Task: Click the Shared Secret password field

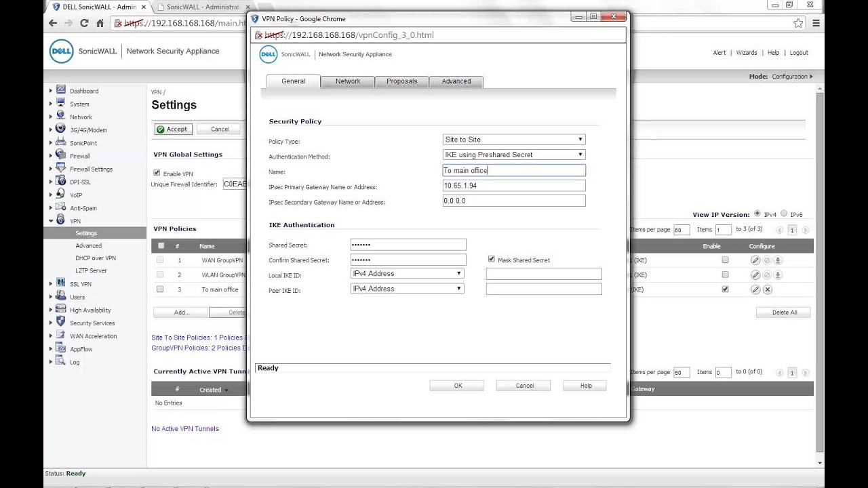Action: (x=408, y=245)
